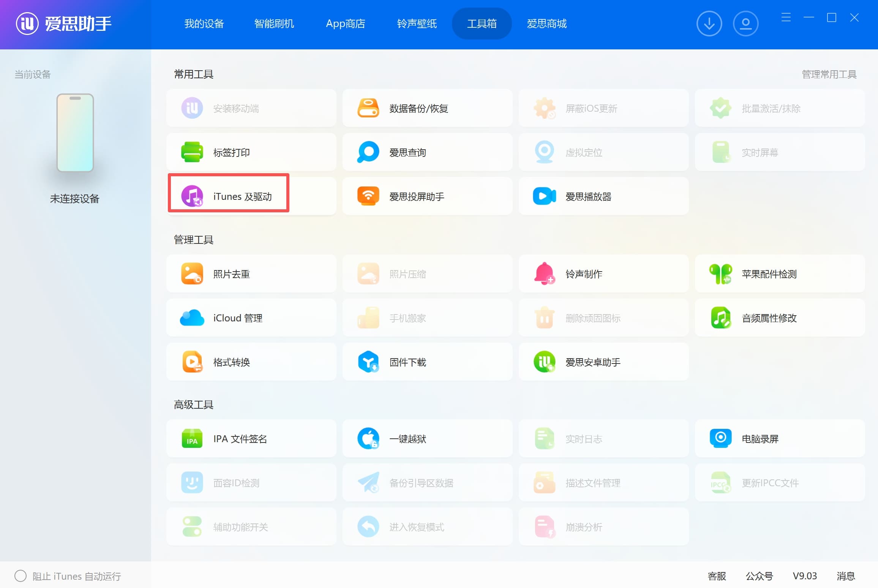The image size is (878, 588).
Task: Open the 电脑录屏 screen recorder
Action: pos(720,439)
